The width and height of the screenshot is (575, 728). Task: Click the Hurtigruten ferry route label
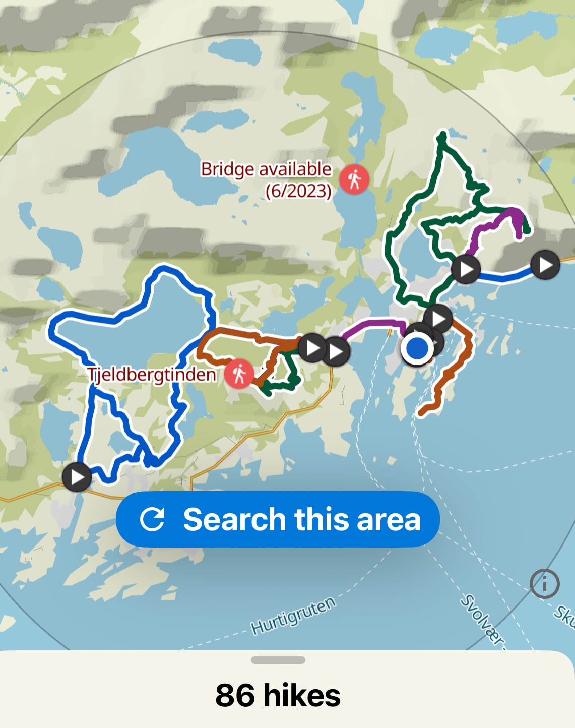click(293, 616)
